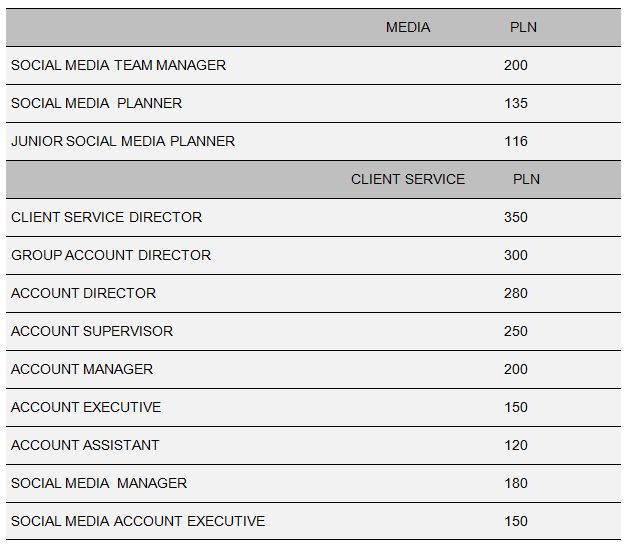This screenshot has height=548, width=627.
Task: Select the SOCIAL MEDIA PLANNER row label
Action: [96, 103]
